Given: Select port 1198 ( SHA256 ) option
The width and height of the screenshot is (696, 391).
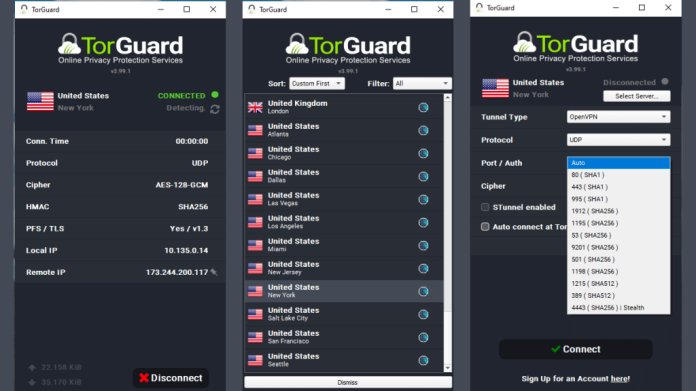Looking at the screenshot, I should tap(618, 271).
